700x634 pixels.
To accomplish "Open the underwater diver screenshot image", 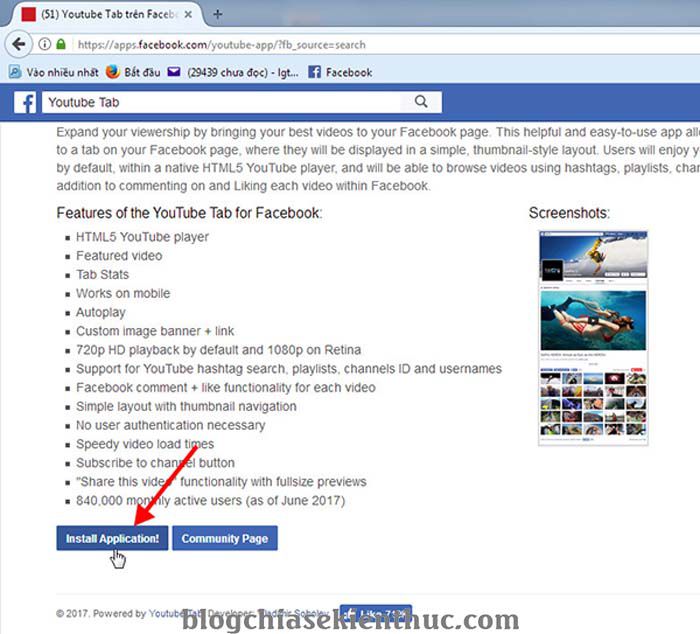I will click(593, 321).
